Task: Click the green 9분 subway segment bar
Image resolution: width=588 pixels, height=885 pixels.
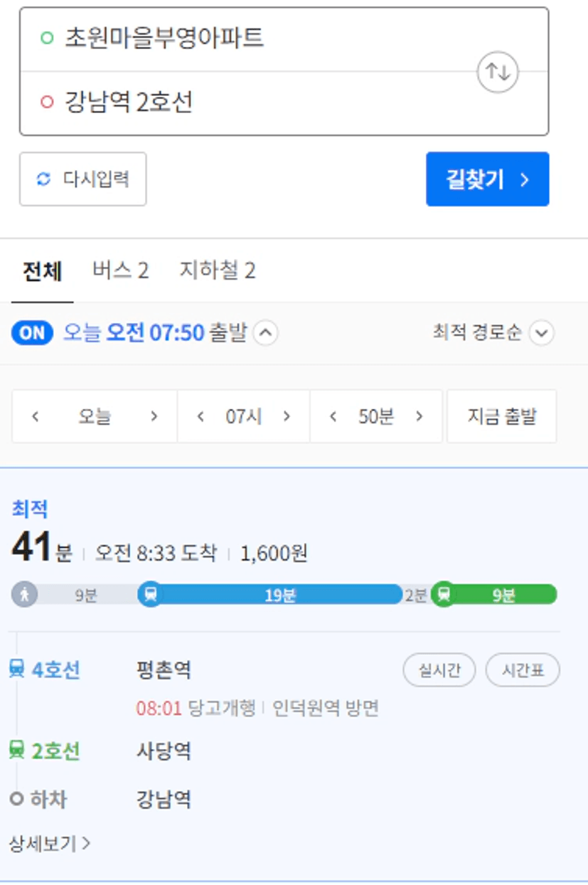Action: [x=503, y=595]
